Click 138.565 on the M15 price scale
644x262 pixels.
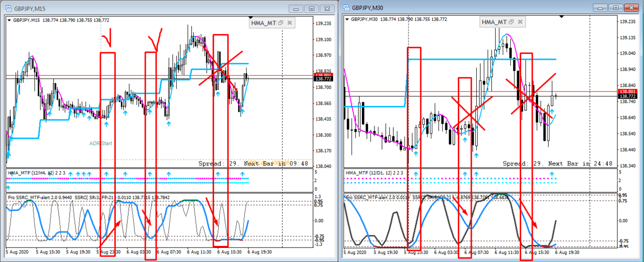coord(324,103)
